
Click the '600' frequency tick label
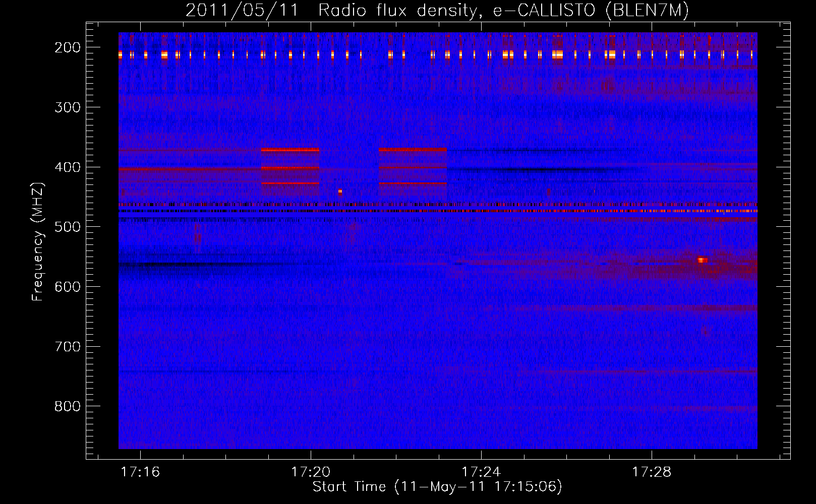68,287
